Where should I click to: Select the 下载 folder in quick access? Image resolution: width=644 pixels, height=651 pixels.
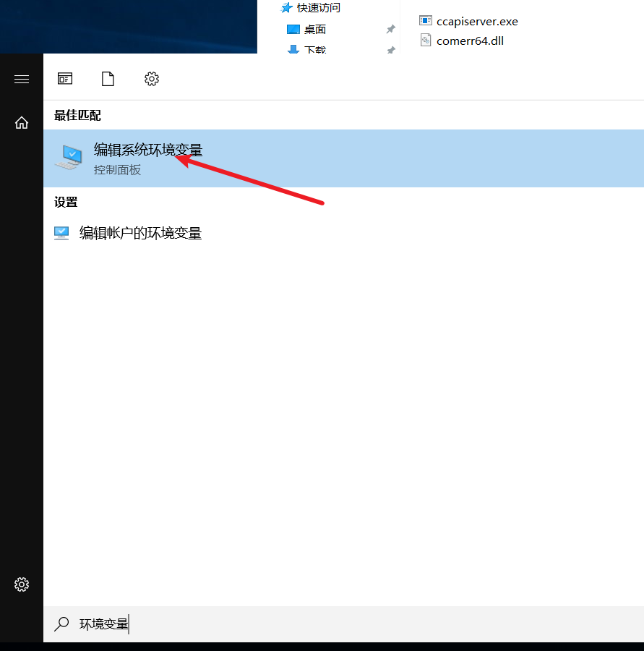pos(315,49)
